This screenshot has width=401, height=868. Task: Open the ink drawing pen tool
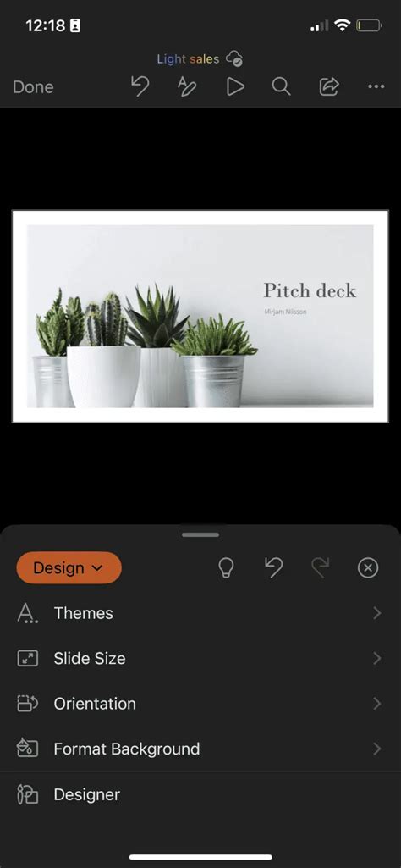pyautogui.click(x=186, y=87)
